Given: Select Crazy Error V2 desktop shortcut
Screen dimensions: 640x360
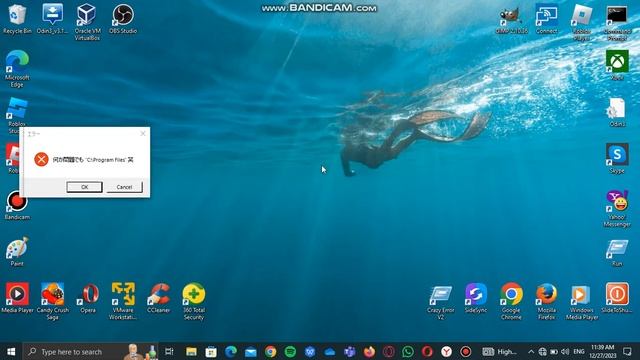Looking at the screenshot, I should coord(440,302).
